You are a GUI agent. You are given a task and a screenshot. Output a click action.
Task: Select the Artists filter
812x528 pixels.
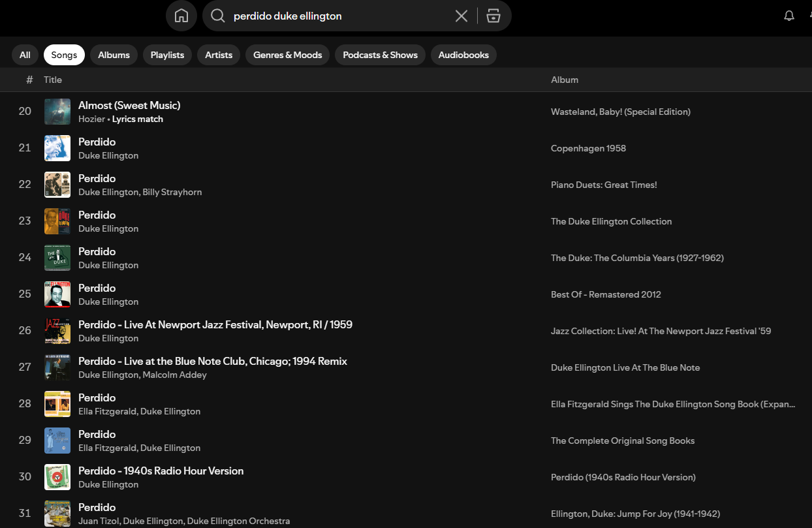(x=218, y=55)
